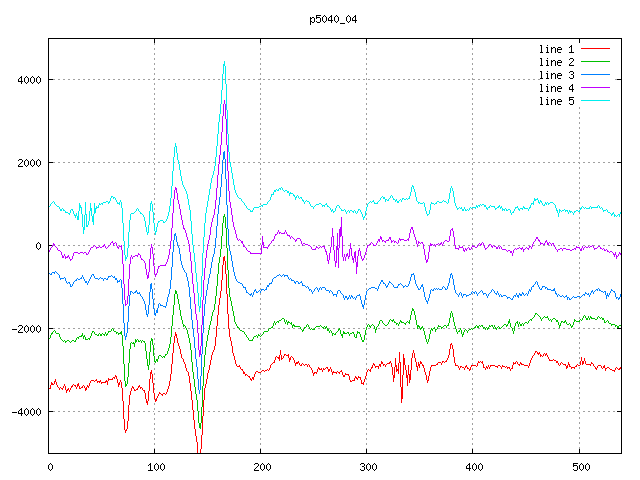This screenshot has height=480, width=640.
Task: Click the green legend line sample
Action: click(x=595, y=62)
